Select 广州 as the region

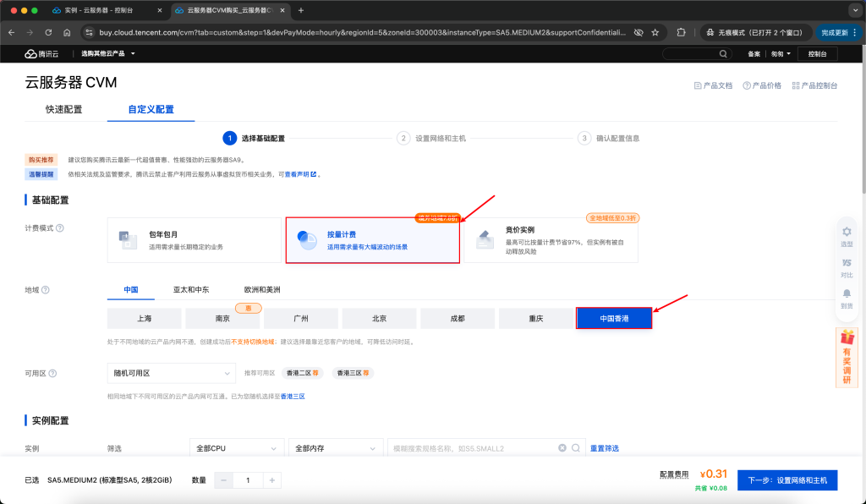300,318
